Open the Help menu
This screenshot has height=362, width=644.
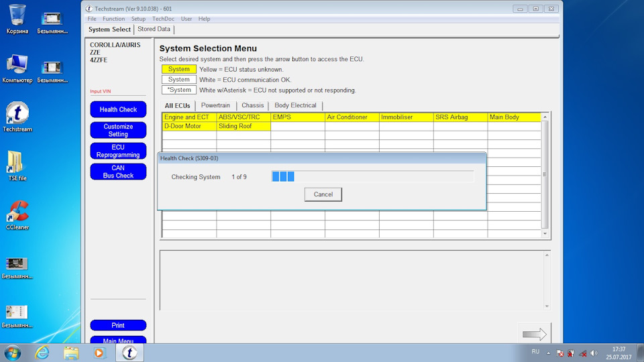[x=204, y=19]
